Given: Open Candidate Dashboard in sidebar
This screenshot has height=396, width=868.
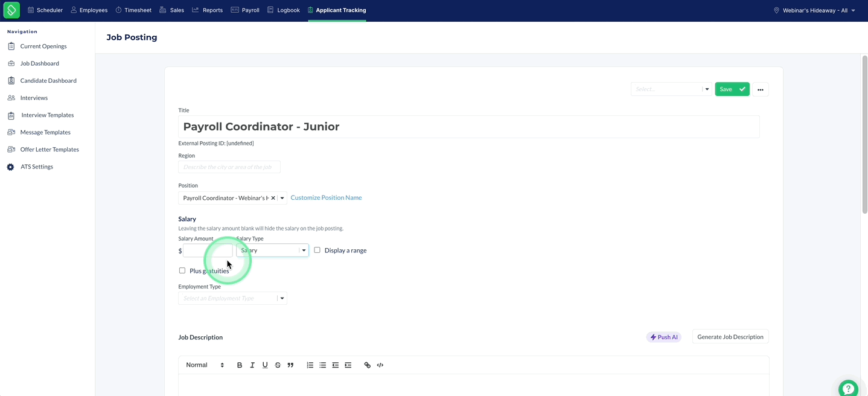Looking at the screenshot, I should (48, 80).
